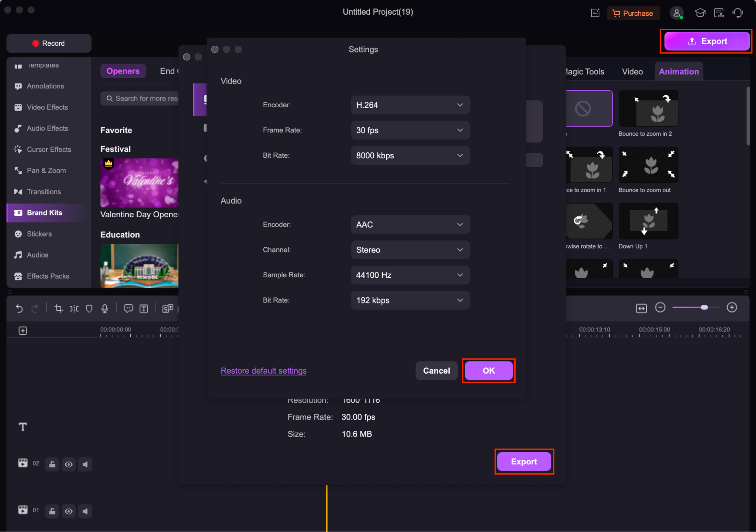Open the video Encoder H.264 dropdown
The height and width of the screenshot is (532, 756).
[x=410, y=105]
